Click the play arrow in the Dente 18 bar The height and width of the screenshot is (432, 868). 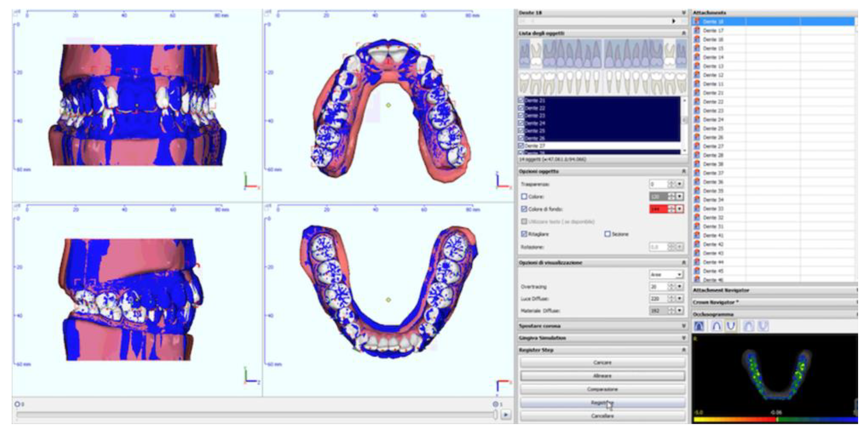click(673, 21)
